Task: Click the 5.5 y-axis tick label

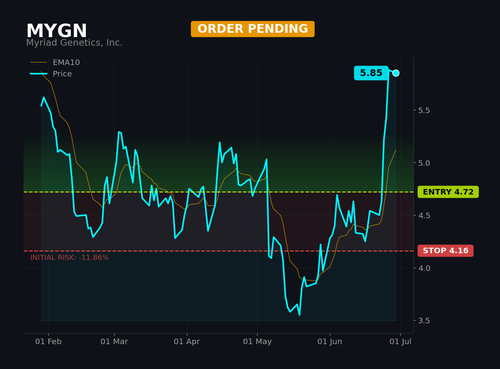Action: click(x=424, y=110)
